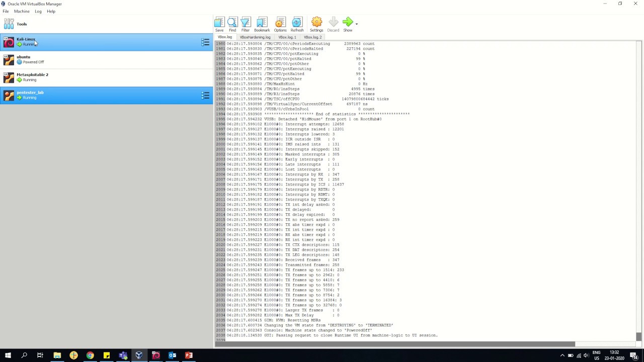Open the Windows Start button
Screen dimensions: 644x362
click(x=8, y=355)
